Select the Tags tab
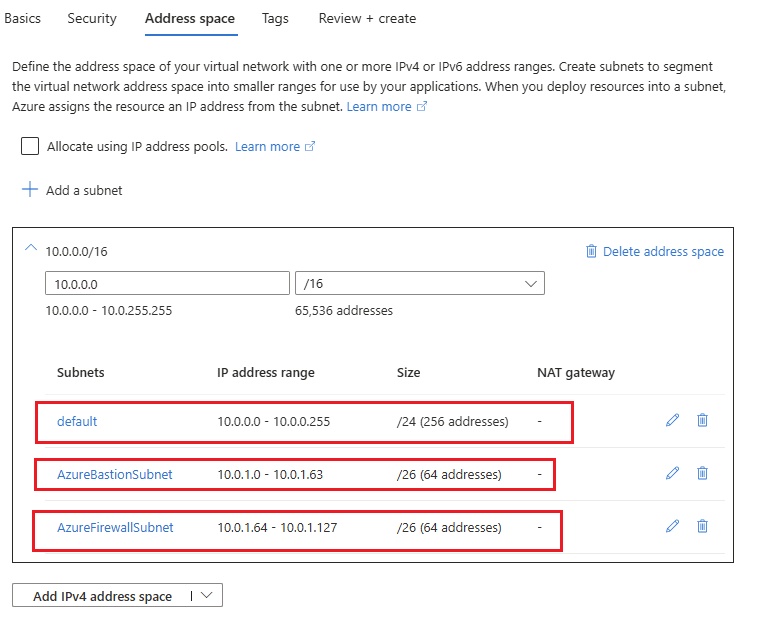768x630 pixels. click(275, 18)
